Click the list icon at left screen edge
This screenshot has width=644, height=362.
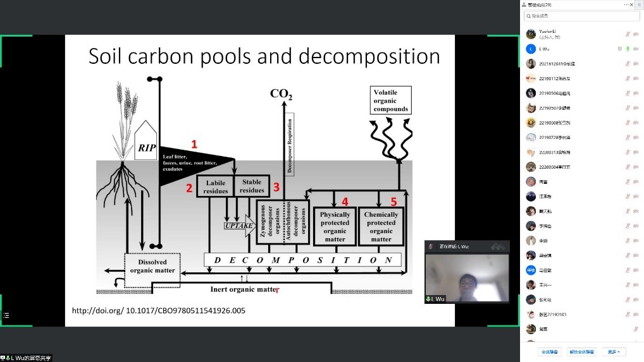pos(6,315)
